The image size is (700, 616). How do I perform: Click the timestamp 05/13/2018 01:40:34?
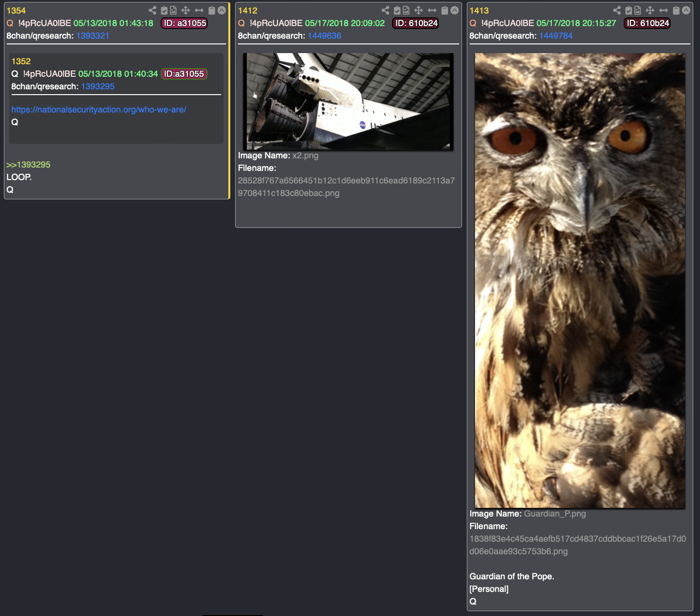118,74
